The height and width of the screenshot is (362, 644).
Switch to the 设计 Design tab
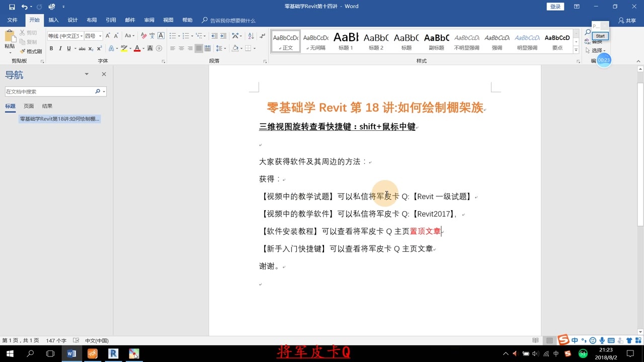coord(72,20)
